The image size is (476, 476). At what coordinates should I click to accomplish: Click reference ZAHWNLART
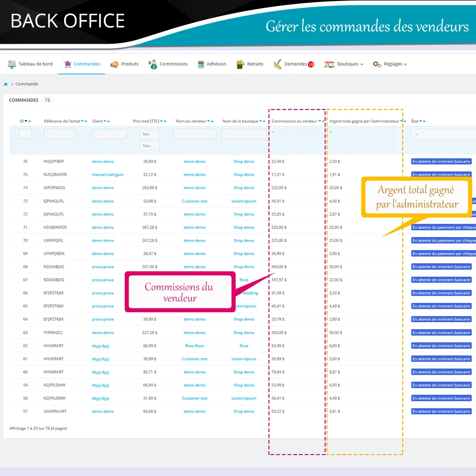[55, 411]
